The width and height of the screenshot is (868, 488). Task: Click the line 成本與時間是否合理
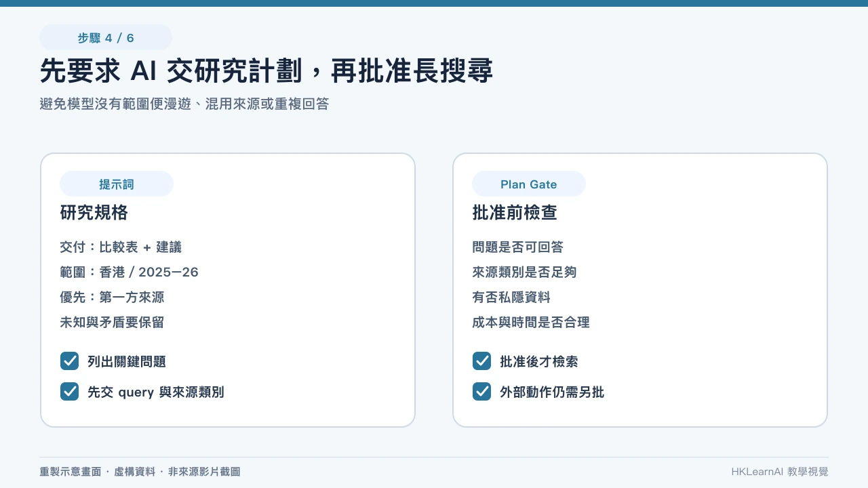click(x=531, y=323)
